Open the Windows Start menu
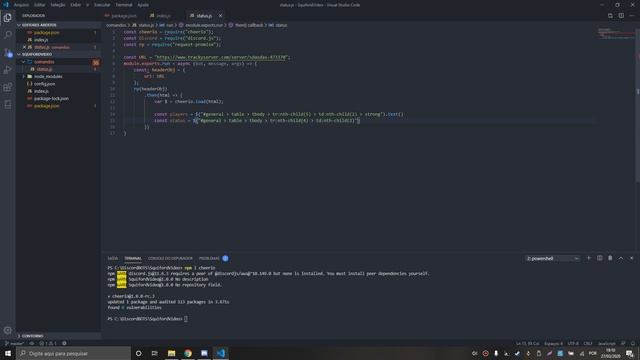The height and width of the screenshot is (360, 640). 8,353
